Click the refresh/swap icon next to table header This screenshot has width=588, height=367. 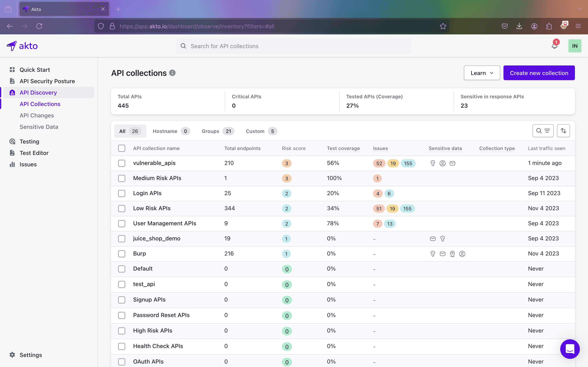(x=563, y=131)
